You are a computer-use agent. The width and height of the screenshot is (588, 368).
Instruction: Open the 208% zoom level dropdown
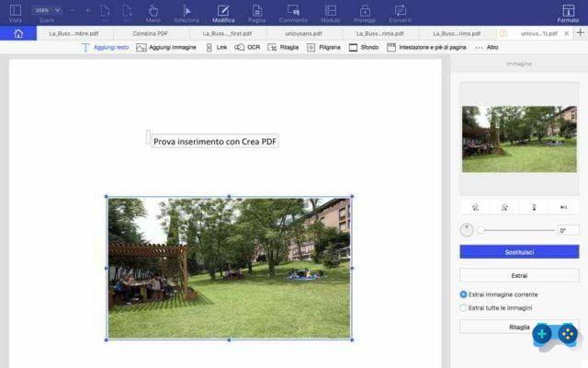(47, 10)
